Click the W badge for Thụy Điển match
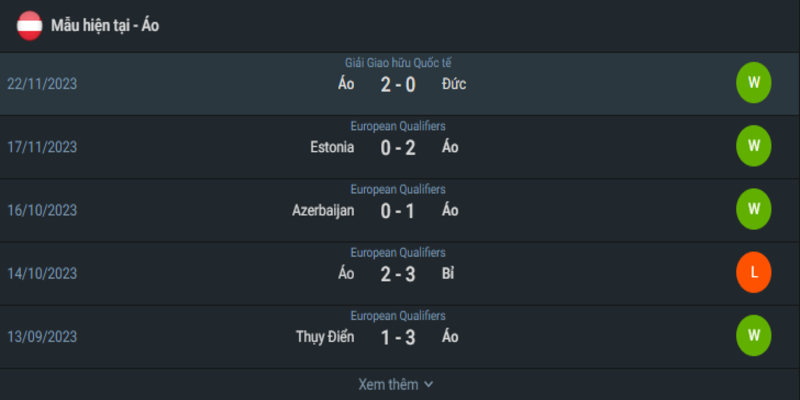 pyautogui.click(x=754, y=336)
